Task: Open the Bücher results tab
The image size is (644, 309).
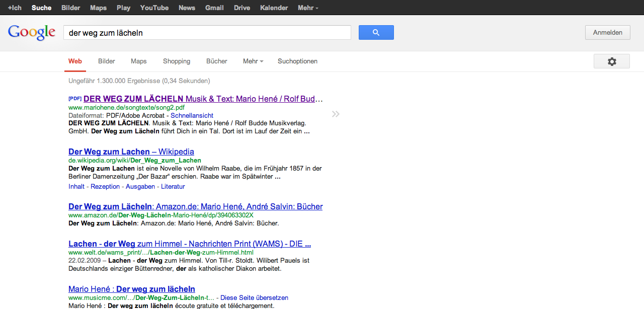Action: [x=217, y=61]
